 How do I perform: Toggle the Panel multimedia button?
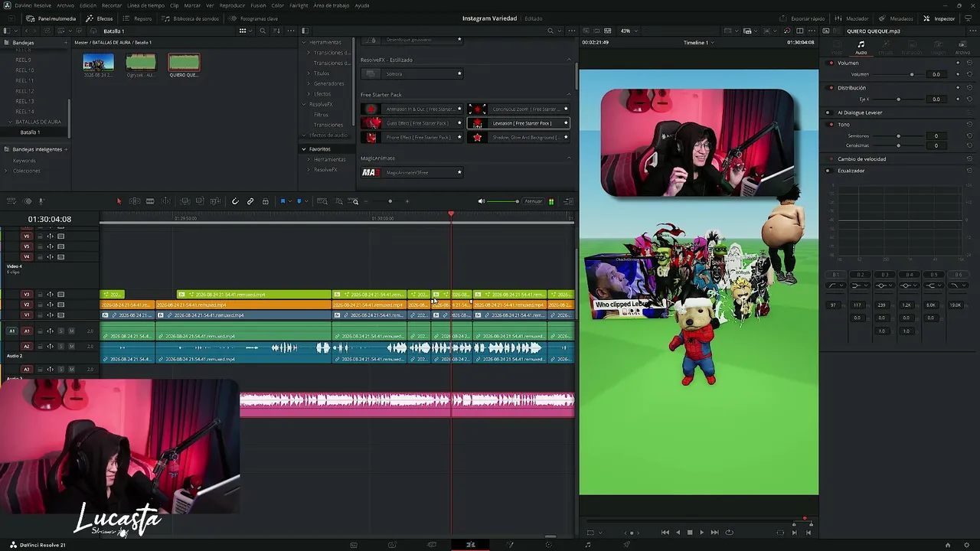point(51,18)
